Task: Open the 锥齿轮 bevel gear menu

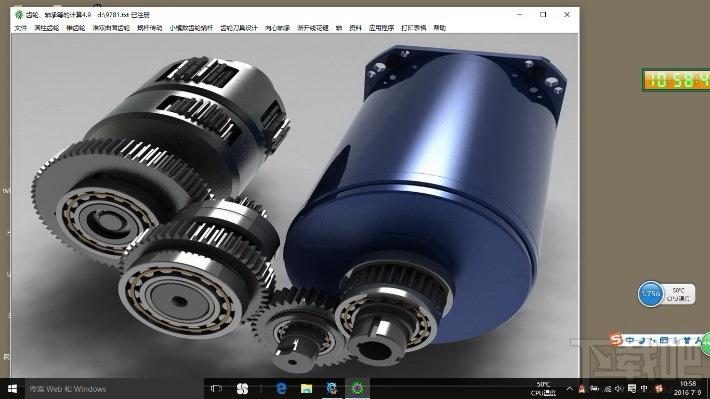Action: [x=76, y=28]
